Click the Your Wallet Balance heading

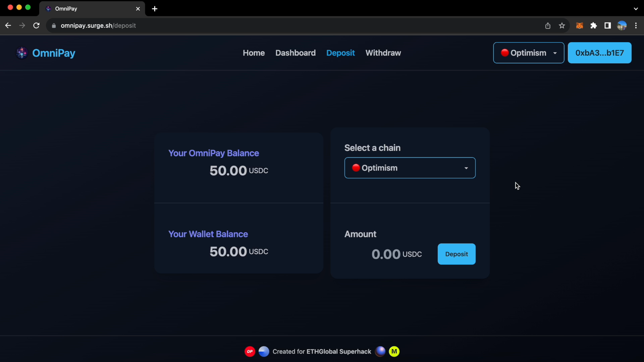(x=208, y=234)
